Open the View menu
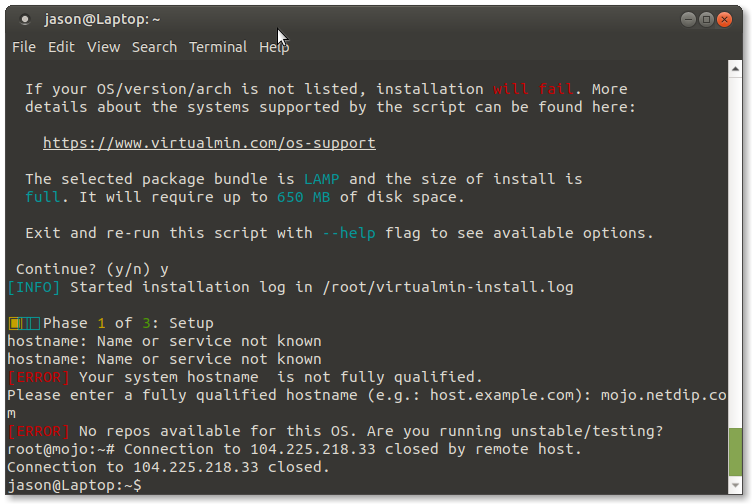Image resolution: width=752 pixels, height=504 pixels. pos(103,47)
